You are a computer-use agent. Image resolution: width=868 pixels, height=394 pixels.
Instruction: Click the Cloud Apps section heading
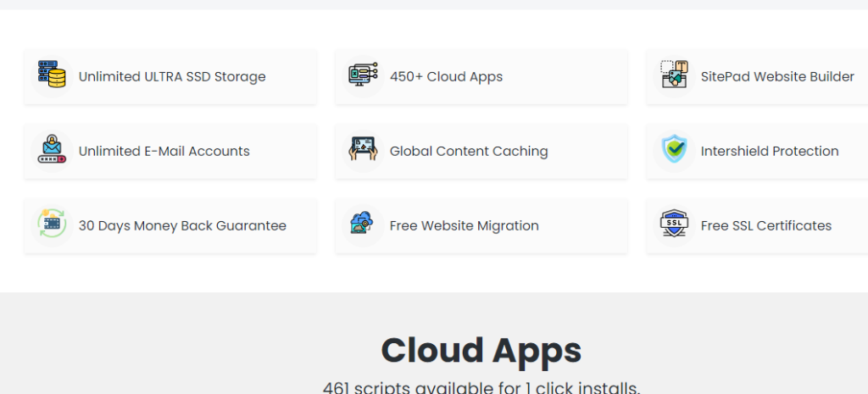click(481, 352)
